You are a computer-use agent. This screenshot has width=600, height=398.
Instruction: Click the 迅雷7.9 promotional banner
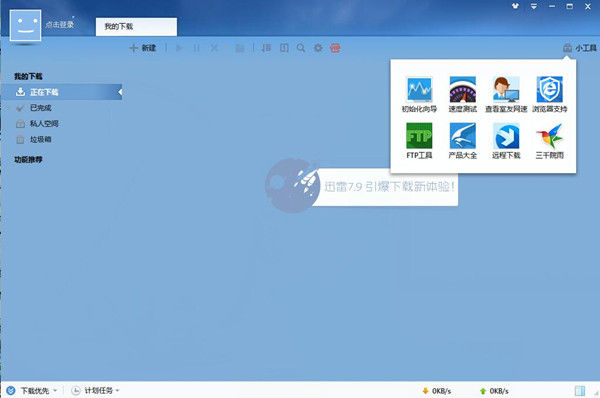(361, 186)
